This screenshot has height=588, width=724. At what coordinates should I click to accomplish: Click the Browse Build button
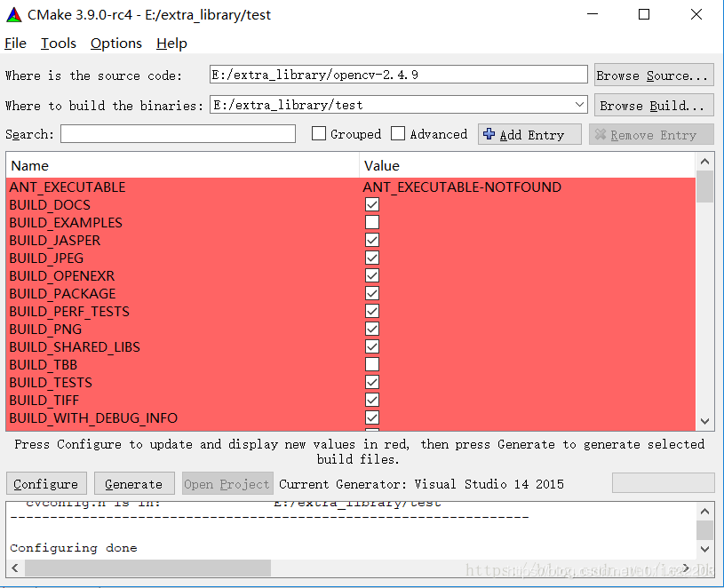pos(654,106)
